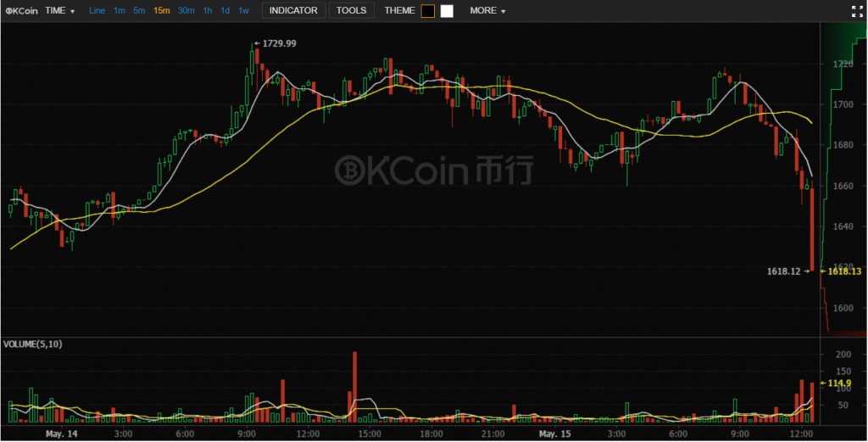Select the 1m timeframe
The height and width of the screenshot is (442, 868).
point(119,10)
